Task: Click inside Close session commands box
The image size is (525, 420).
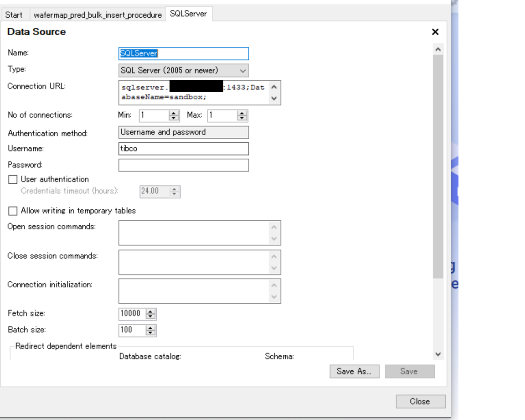Action: 194,262
